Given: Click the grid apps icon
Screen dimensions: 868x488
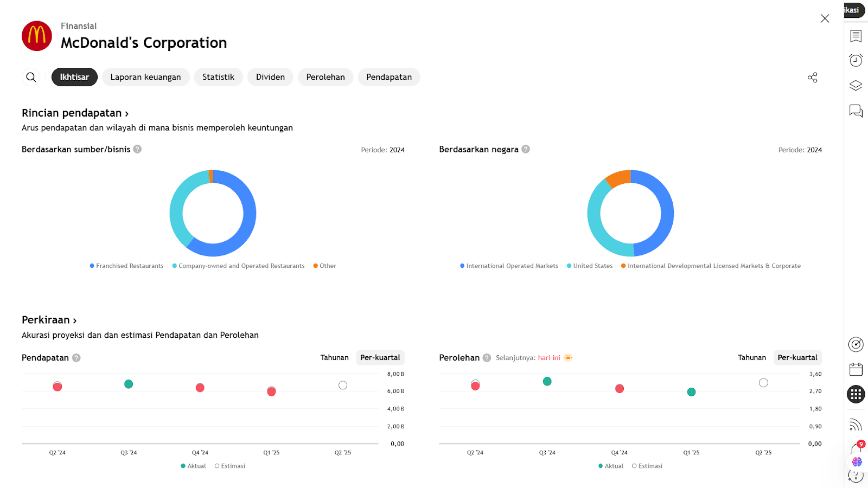Looking at the screenshot, I should click(x=856, y=394).
